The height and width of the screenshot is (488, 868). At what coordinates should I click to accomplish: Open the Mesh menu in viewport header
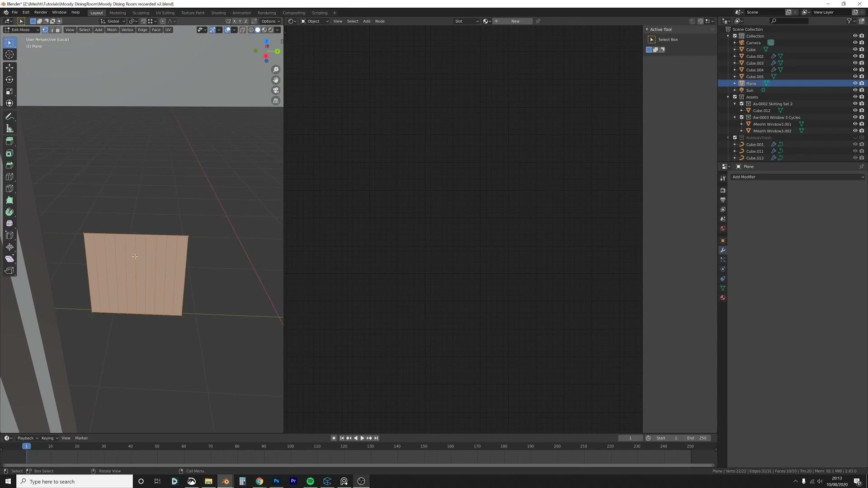tap(112, 30)
